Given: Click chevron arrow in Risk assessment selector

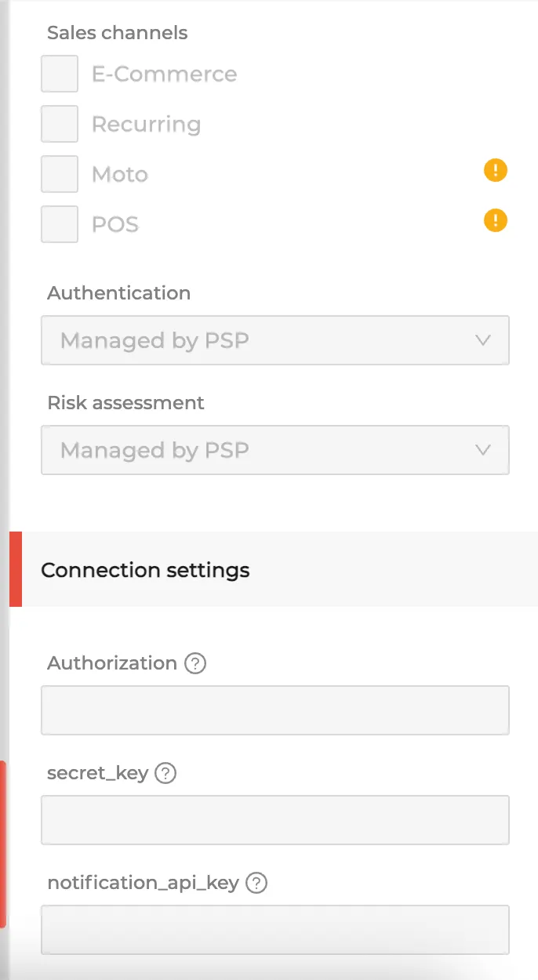Looking at the screenshot, I should click(x=483, y=450).
